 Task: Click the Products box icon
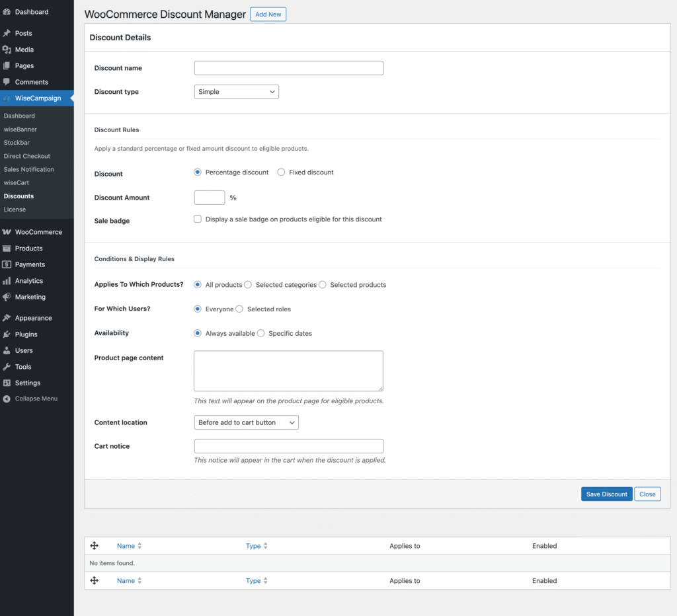tap(7, 249)
